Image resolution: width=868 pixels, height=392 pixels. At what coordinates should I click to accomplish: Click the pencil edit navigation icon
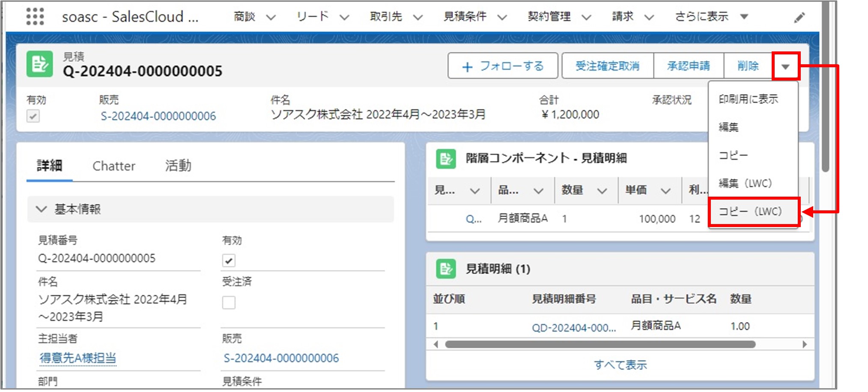799,18
